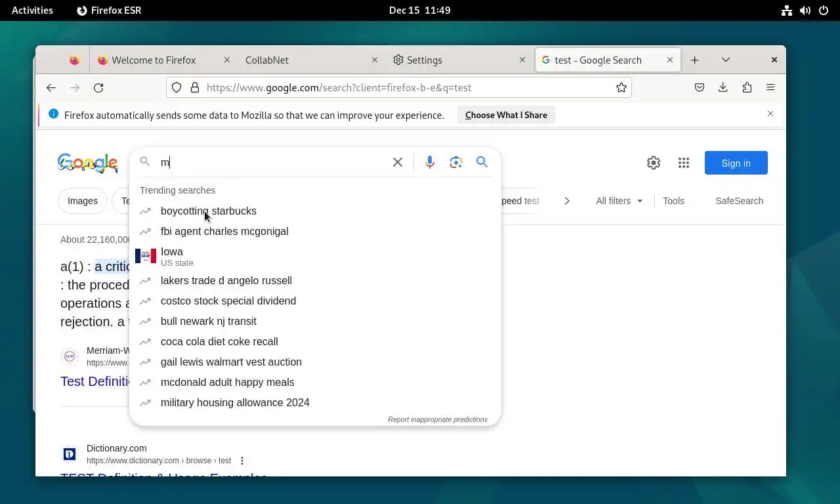Screen dimensions: 840x504
Task: Open the Pocket save icon
Action: (700, 87)
